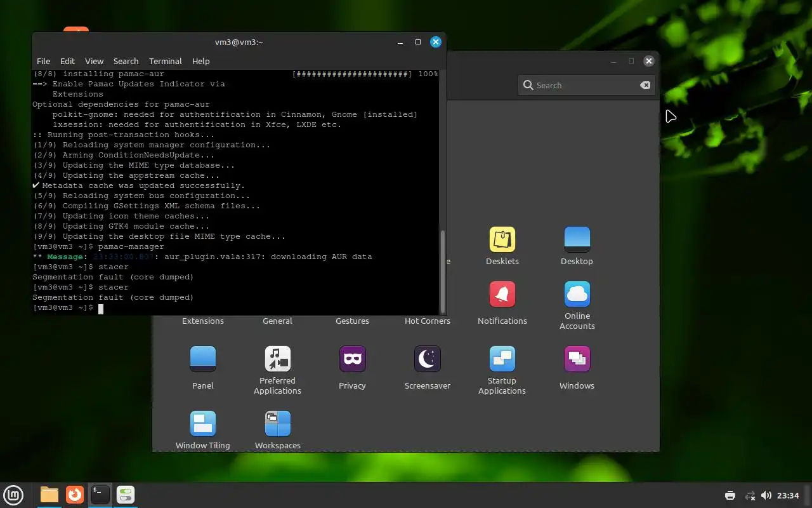Open the Linux Mint start menu
Screen dimensions: 812x508
pos(14,495)
